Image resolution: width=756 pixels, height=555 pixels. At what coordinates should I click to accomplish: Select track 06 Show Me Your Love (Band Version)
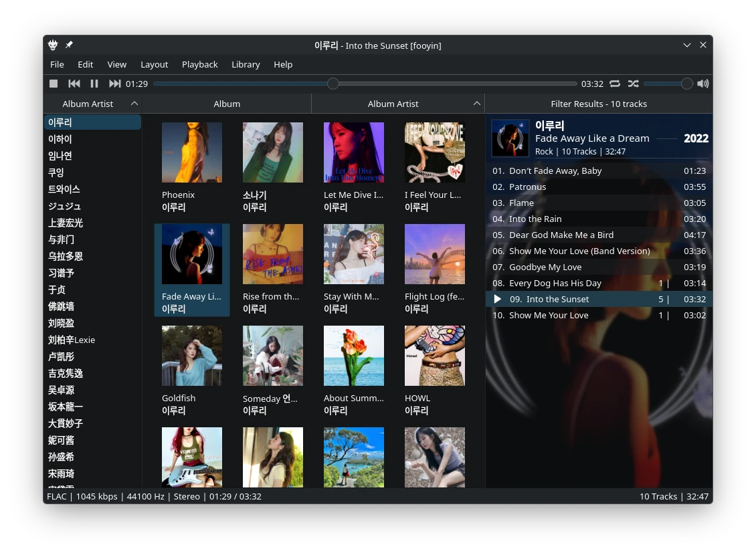[x=599, y=251]
